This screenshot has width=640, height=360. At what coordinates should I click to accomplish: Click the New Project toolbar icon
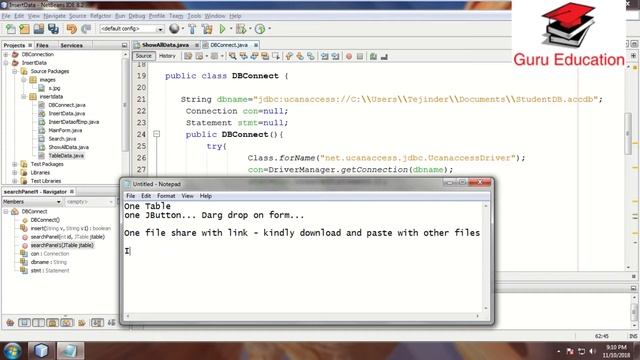[24, 29]
